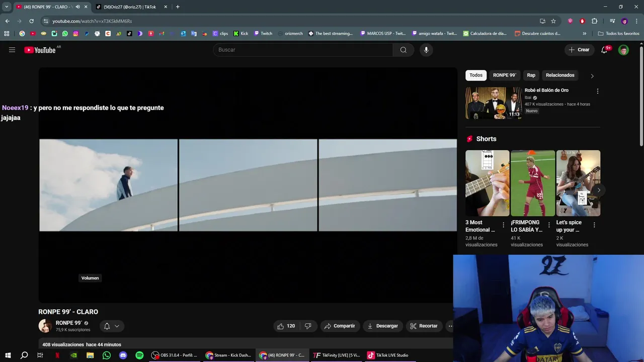Open more actions ellipsis beside Recortar

[450, 326]
